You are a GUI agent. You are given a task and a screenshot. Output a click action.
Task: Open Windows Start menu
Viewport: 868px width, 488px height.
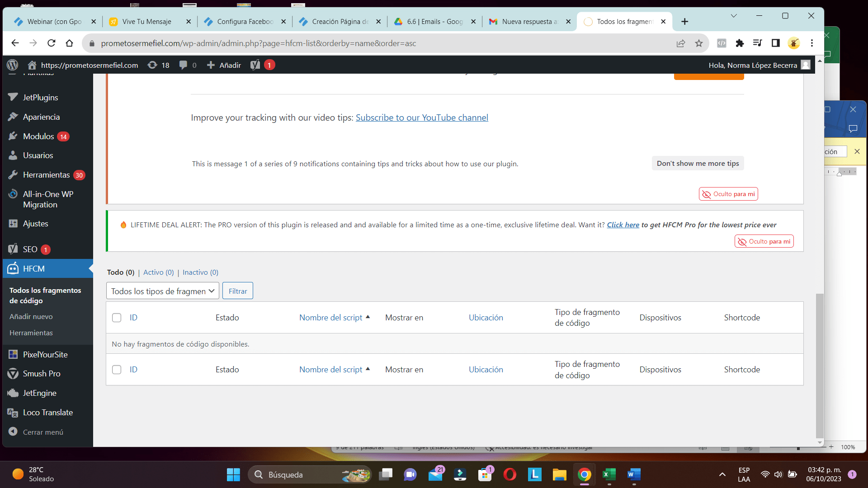coord(233,474)
